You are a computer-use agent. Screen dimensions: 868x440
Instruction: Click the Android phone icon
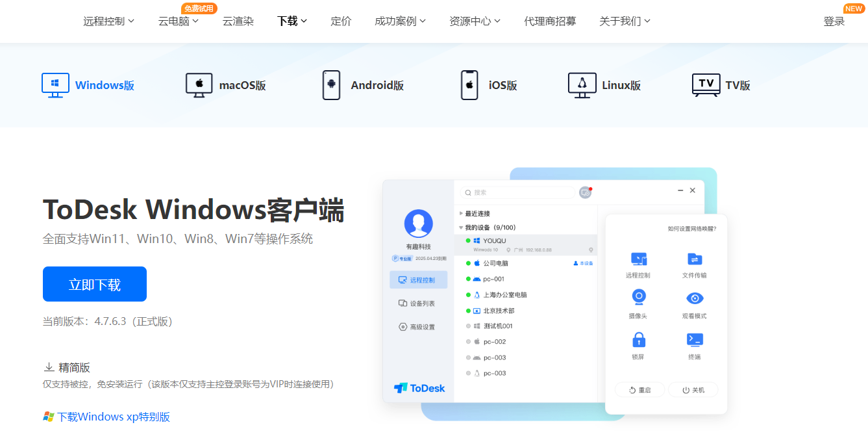[331, 85]
